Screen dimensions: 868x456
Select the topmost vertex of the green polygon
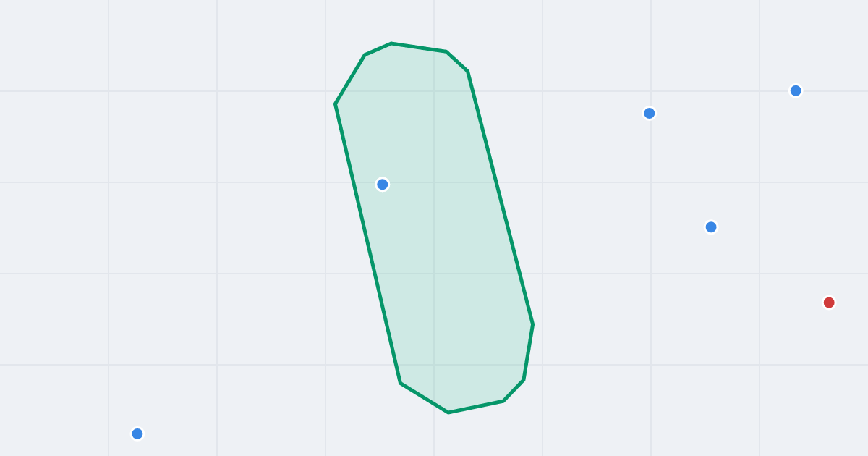tap(391, 43)
